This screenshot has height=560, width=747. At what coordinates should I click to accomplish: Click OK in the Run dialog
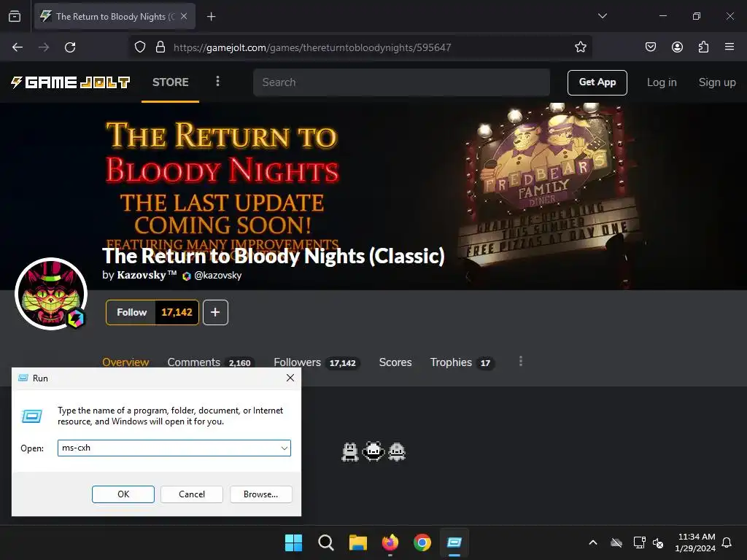[123, 494]
